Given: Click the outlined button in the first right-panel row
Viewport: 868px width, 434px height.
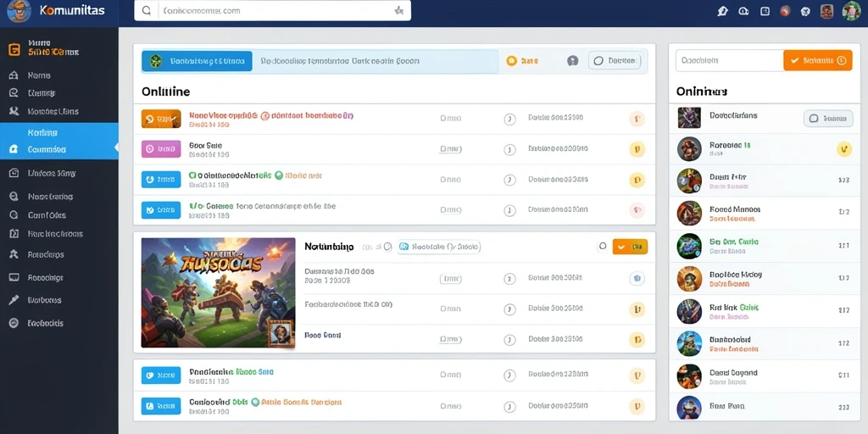Looking at the screenshot, I should pos(827,118).
